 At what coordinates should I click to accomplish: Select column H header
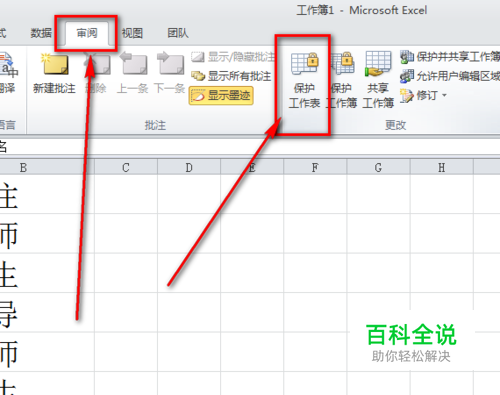pos(442,167)
